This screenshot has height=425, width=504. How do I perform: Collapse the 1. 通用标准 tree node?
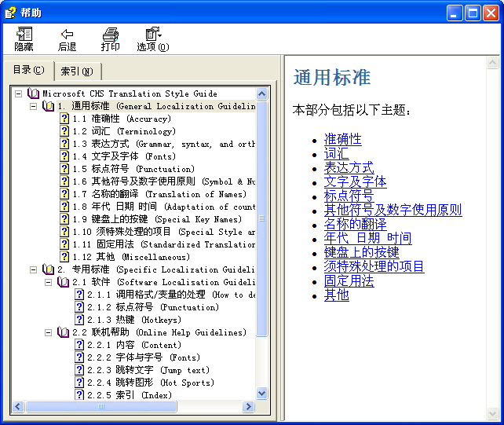click(33, 107)
